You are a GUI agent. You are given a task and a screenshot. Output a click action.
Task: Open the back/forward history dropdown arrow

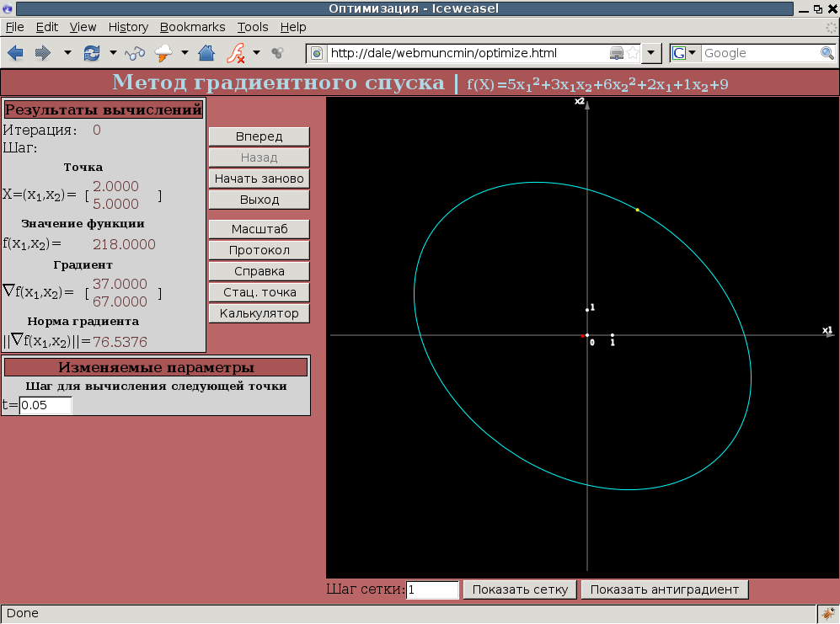(67, 53)
